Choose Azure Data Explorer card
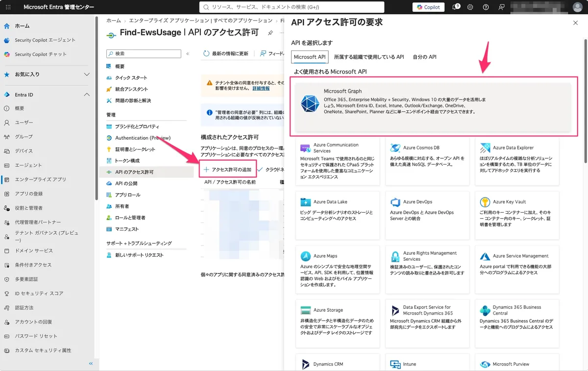Screen dimensions: 588x371 click(517, 161)
